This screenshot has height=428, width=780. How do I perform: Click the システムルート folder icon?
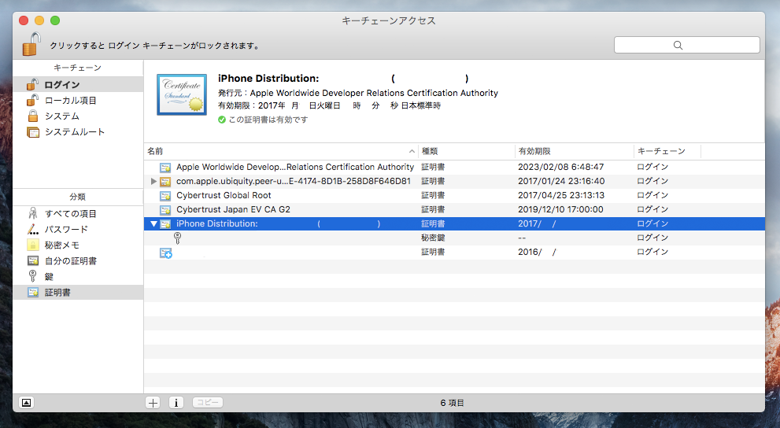(33, 132)
